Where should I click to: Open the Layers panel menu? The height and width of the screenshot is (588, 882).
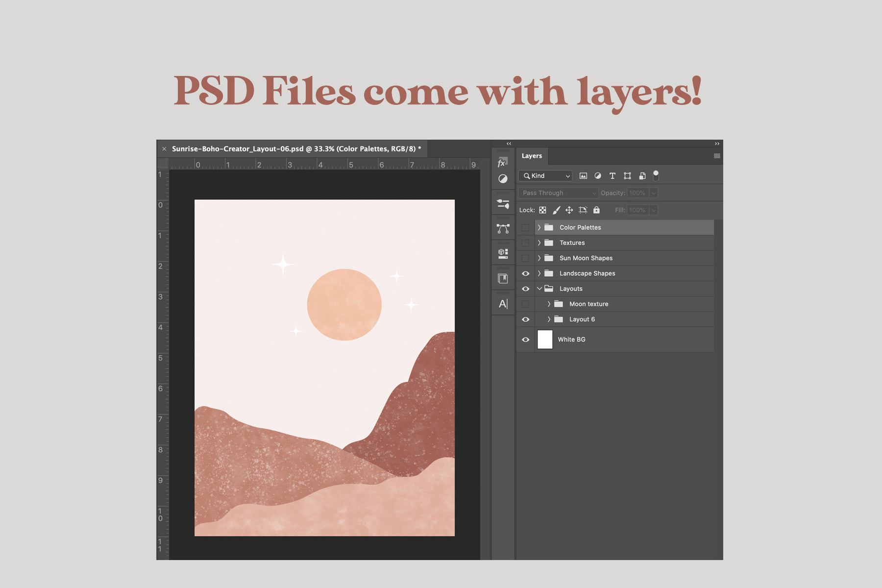(x=717, y=156)
